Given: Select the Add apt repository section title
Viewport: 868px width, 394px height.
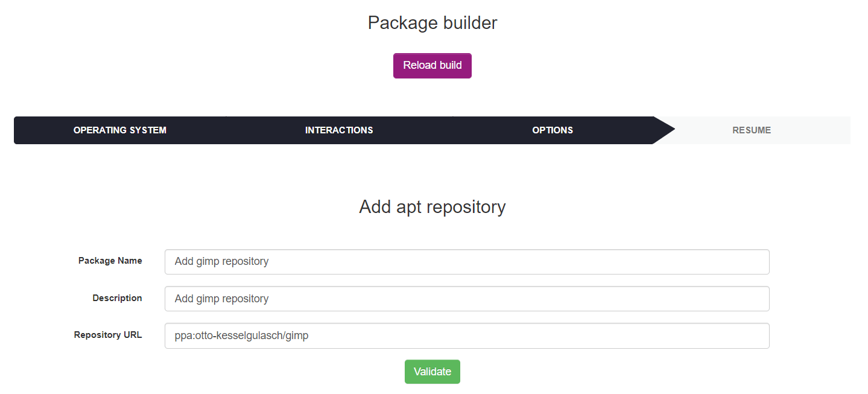Looking at the screenshot, I should 432,207.
